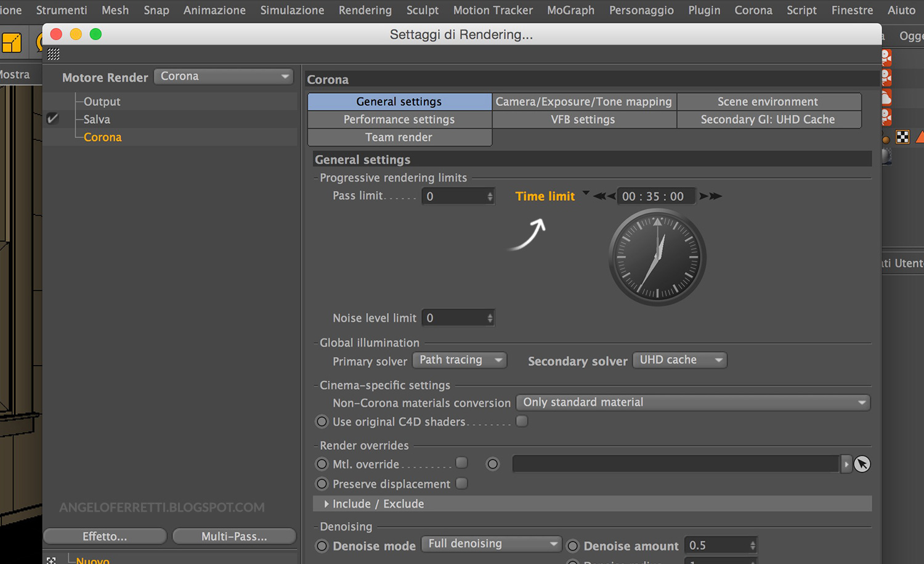Switch to the Performance settings tab
This screenshot has width=924, height=564.
point(399,120)
